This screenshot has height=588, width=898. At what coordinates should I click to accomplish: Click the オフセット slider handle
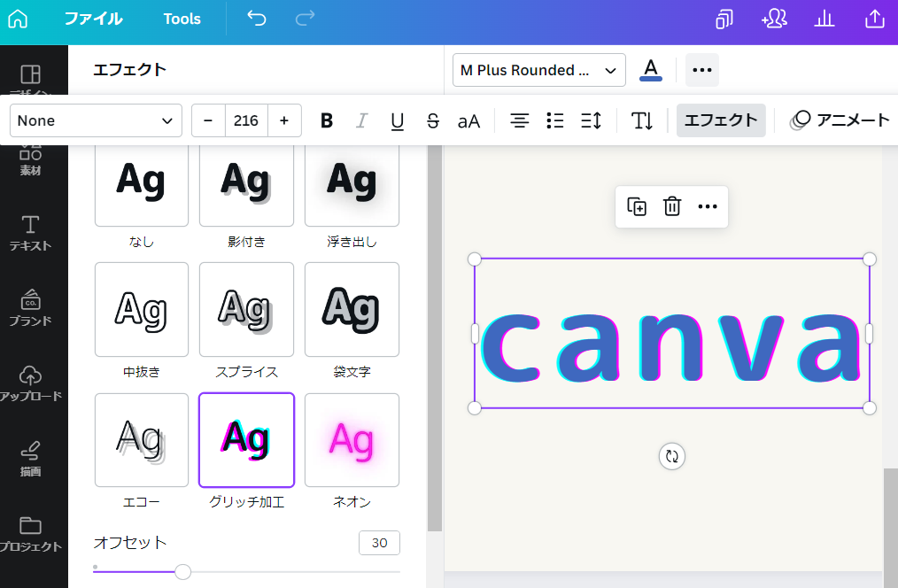[x=182, y=571]
